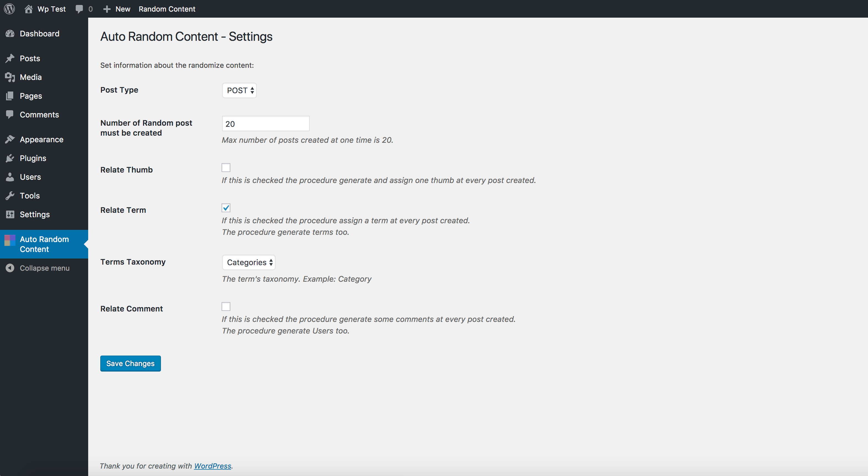Click the number of random posts field

(266, 124)
